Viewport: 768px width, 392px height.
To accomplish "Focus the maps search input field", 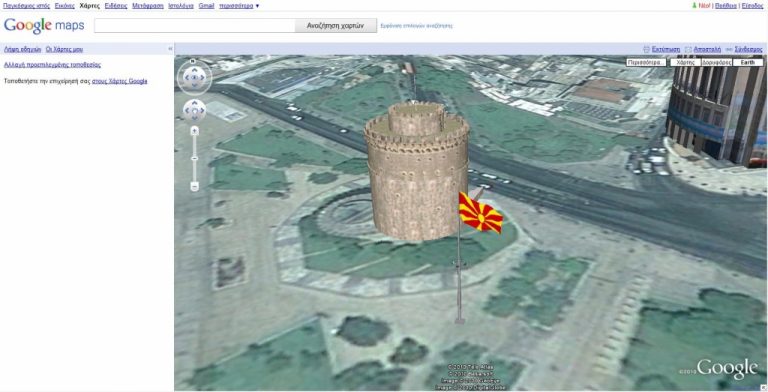I will click(x=194, y=26).
